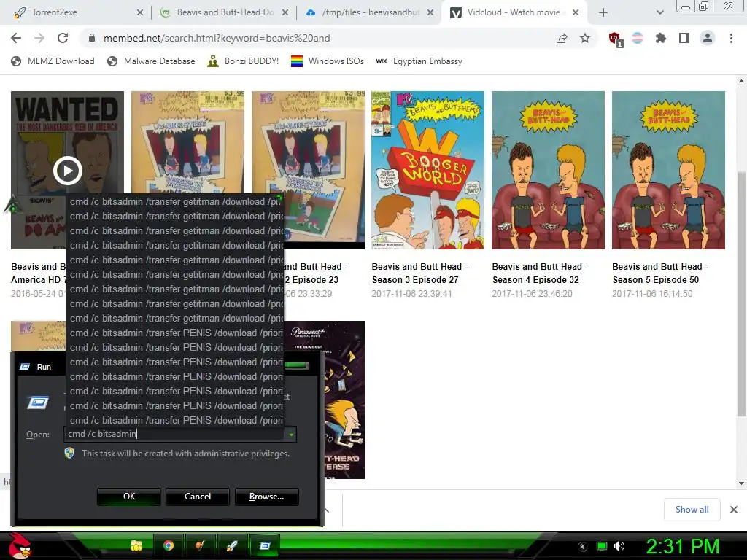This screenshot has height=560, width=747.
Task: Click Cancel in the Run dialog
Action: click(x=198, y=497)
